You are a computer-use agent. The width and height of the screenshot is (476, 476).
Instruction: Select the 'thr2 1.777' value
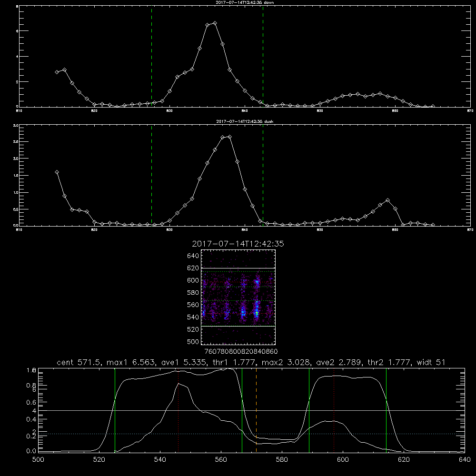click(x=389, y=362)
